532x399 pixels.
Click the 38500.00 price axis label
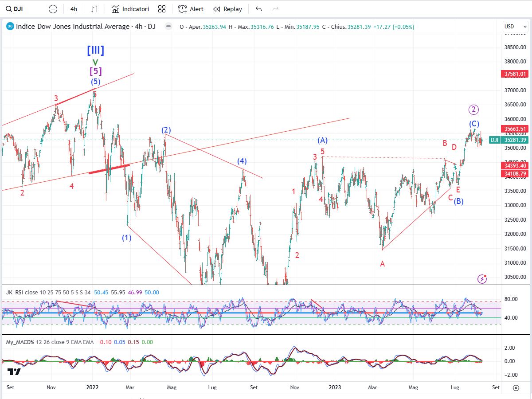515,47
